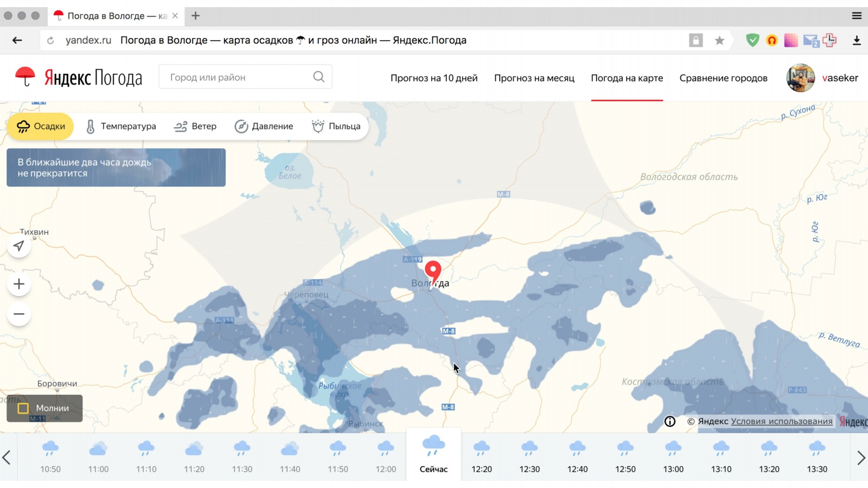The height and width of the screenshot is (488, 868).
Task: Open the browser hamburger menu
Action: click(x=857, y=16)
